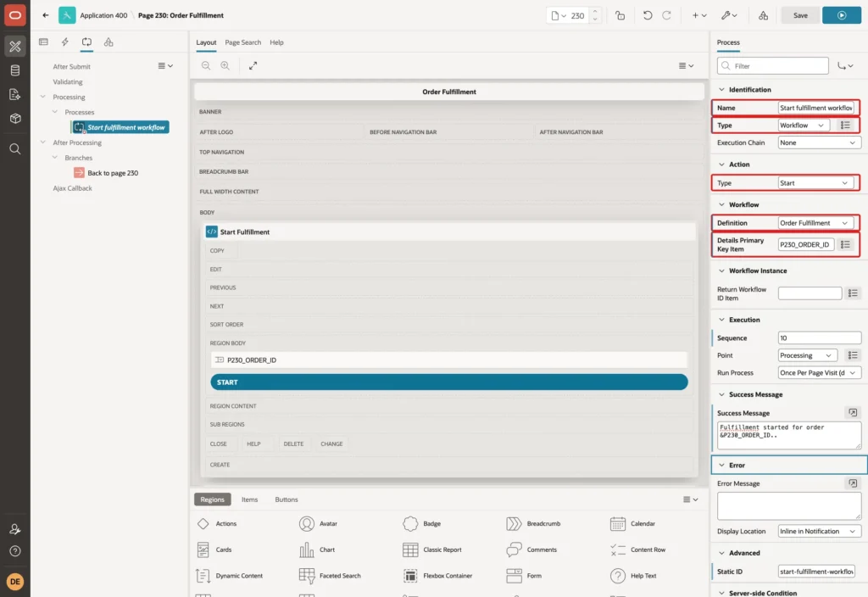868x597 pixels.
Task: Switch to the Rendering tree tab
Action: pos(43,42)
